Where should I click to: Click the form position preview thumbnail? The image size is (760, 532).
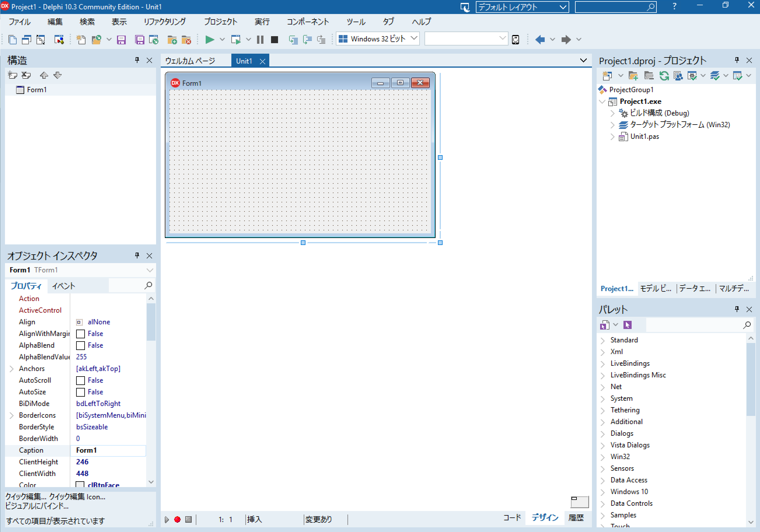coord(580,502)
